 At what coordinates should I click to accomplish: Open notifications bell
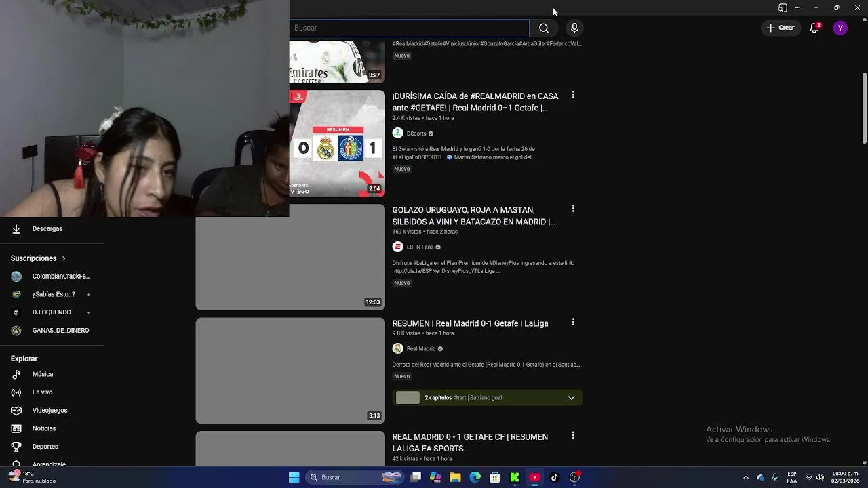[814, 28]
